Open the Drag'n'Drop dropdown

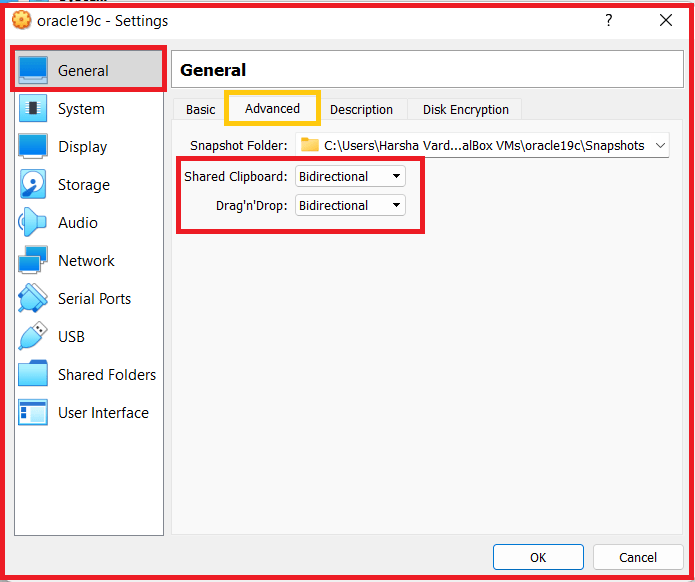pos(350,205)
